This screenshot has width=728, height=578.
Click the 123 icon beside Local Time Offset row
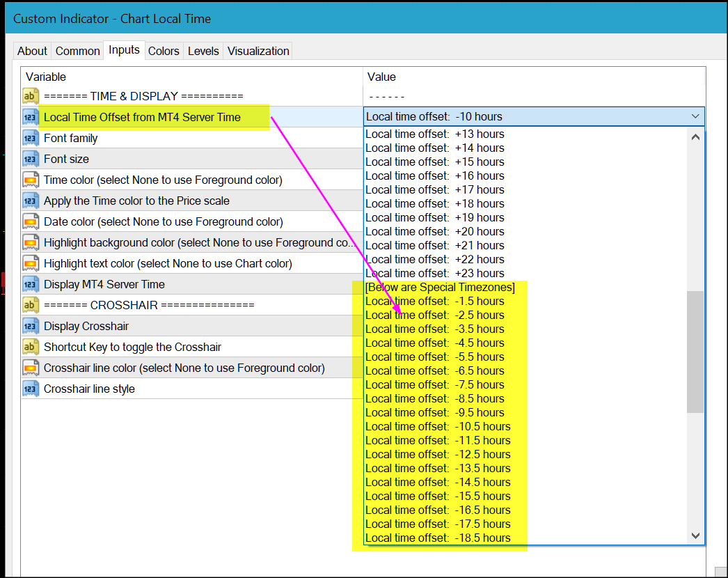point(30,117)
